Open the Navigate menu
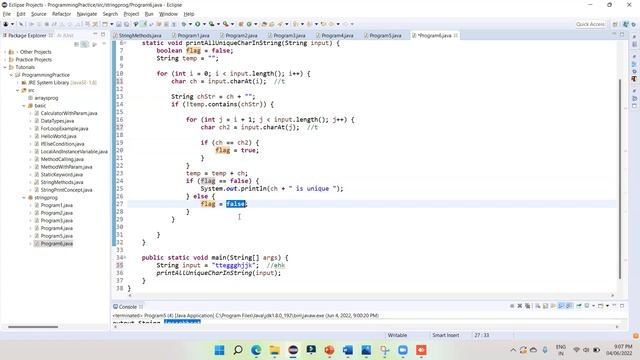 pyautogui.click(x=87, y=14)
